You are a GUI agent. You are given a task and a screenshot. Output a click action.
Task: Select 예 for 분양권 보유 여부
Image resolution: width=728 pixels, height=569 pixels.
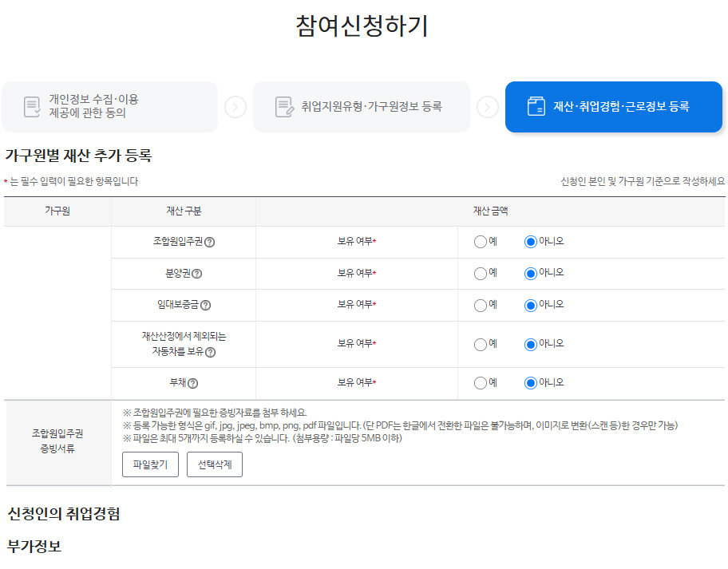(480, 274)
